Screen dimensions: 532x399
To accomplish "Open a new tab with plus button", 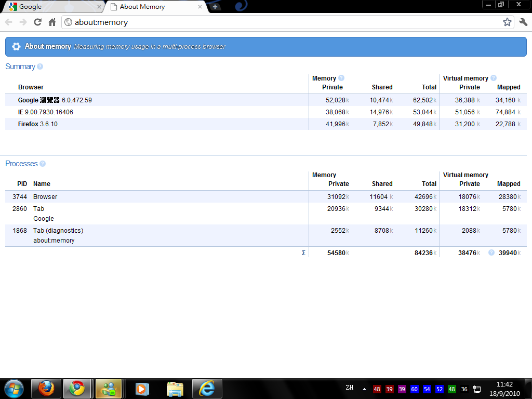I will tap(215, 7).
